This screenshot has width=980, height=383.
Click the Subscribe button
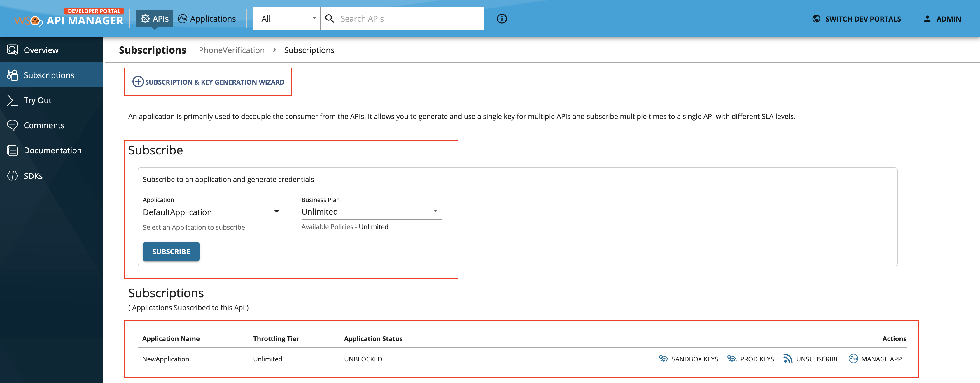tap(171, 252)
